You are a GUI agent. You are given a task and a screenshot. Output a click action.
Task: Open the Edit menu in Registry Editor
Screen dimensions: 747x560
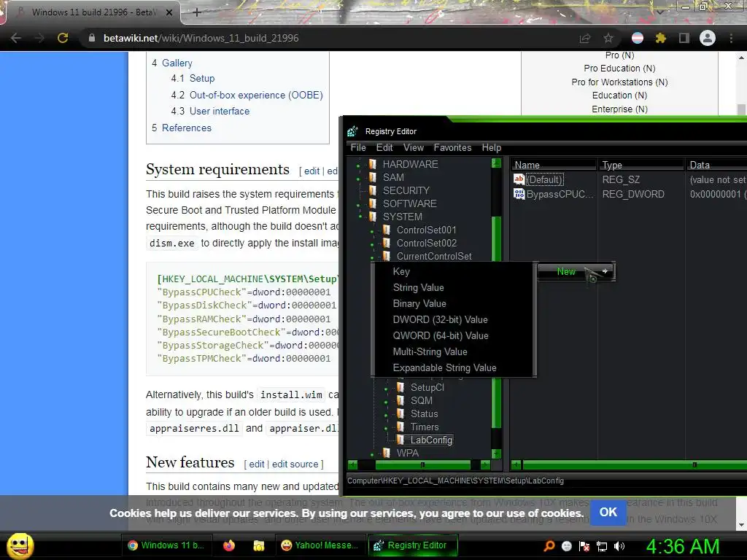tap(384, 147)
